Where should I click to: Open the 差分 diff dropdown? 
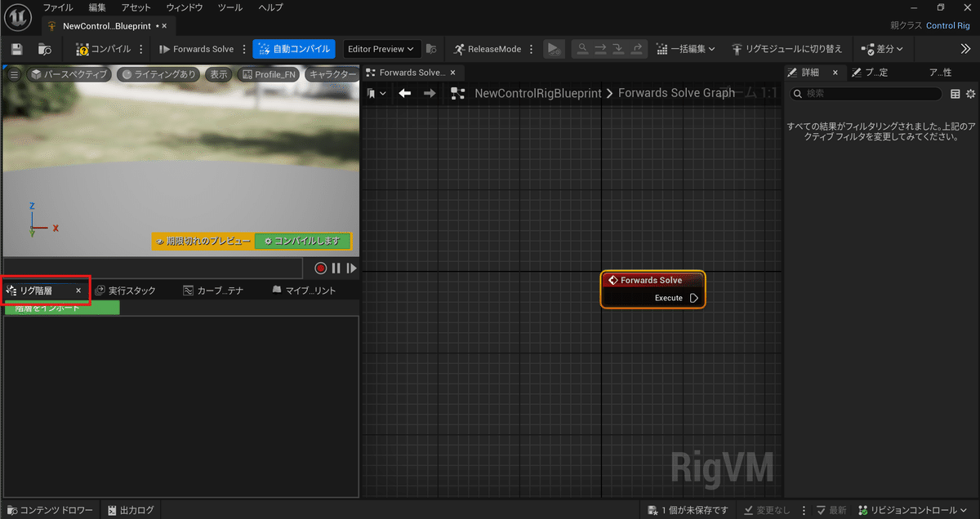[x=882, y=49]
